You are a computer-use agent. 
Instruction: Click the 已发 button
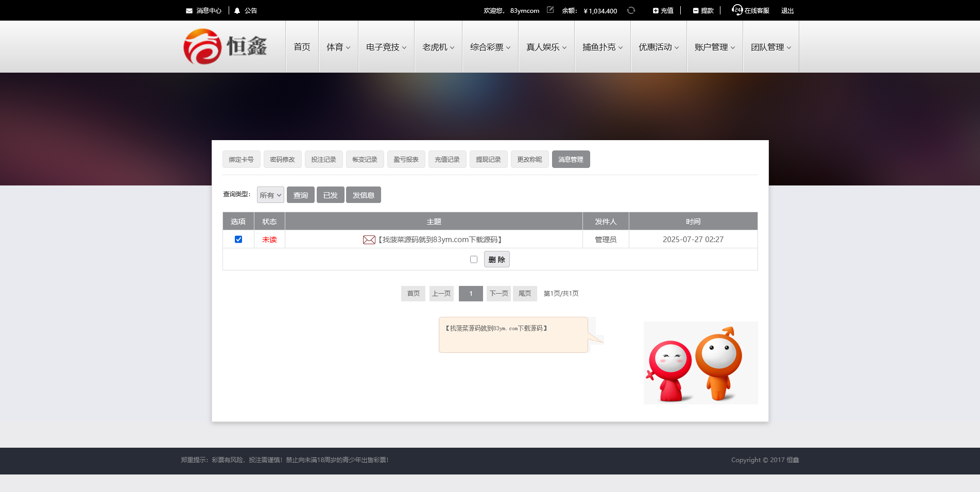[331, 195]
